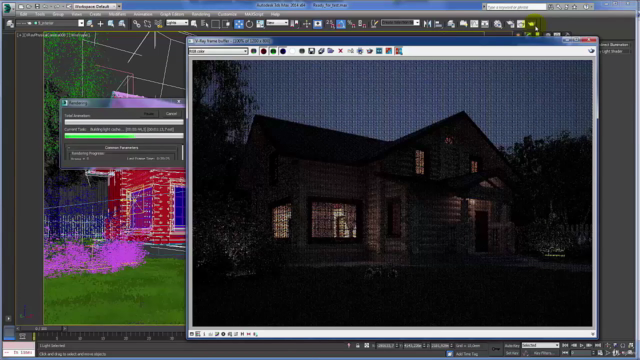Activate the Select and Rotate tool

[x=249, y=24]
